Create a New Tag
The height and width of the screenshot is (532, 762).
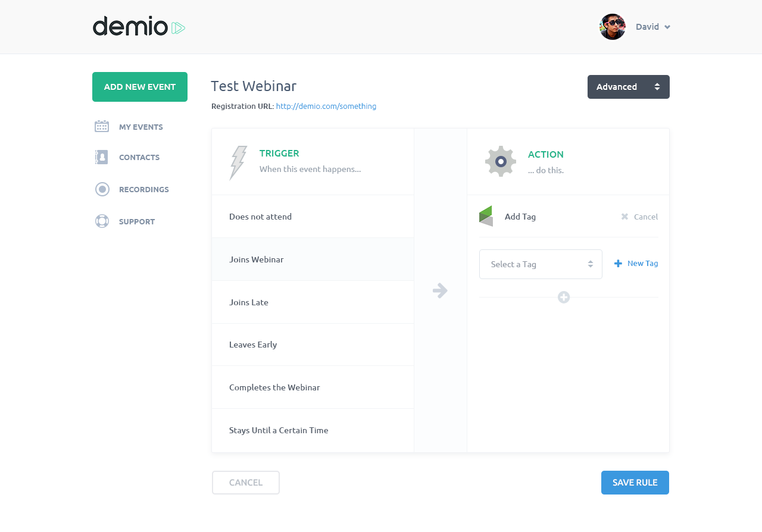[636, 264]
